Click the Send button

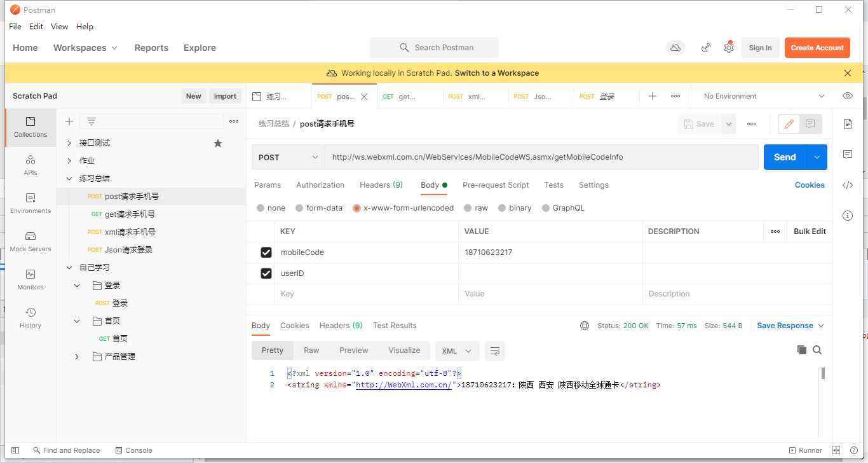[785, 157]
